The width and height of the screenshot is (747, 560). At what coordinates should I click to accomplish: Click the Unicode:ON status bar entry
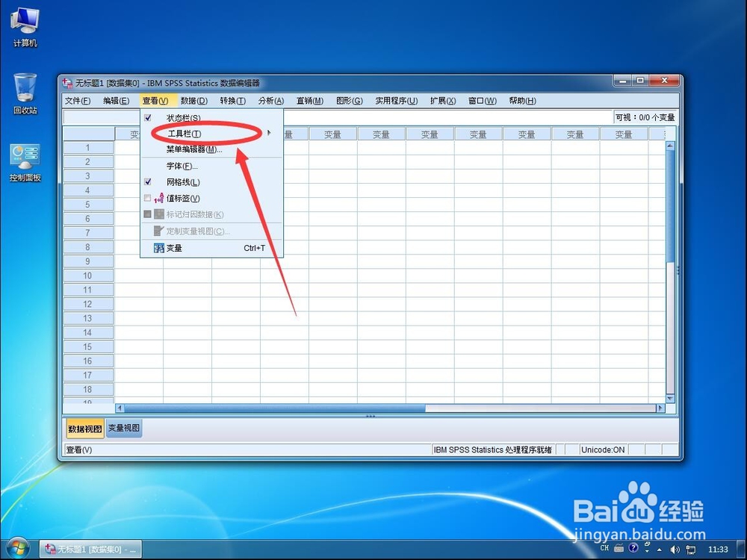tap(603, 449)
